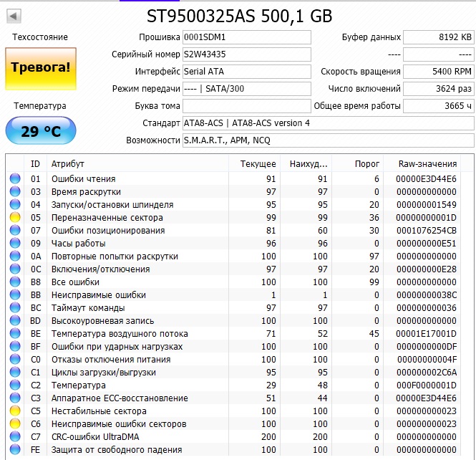This screenshot has height=460, width=476.
Task: Select status icon for Температура row (C2)
Action: (x=15, y=385)
